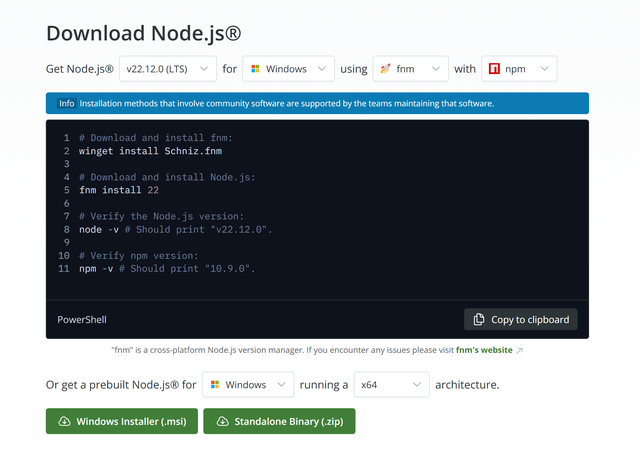640x450 pixels.
Task: Click the external link arrow after fnm's website
Action: coord(519,350)
